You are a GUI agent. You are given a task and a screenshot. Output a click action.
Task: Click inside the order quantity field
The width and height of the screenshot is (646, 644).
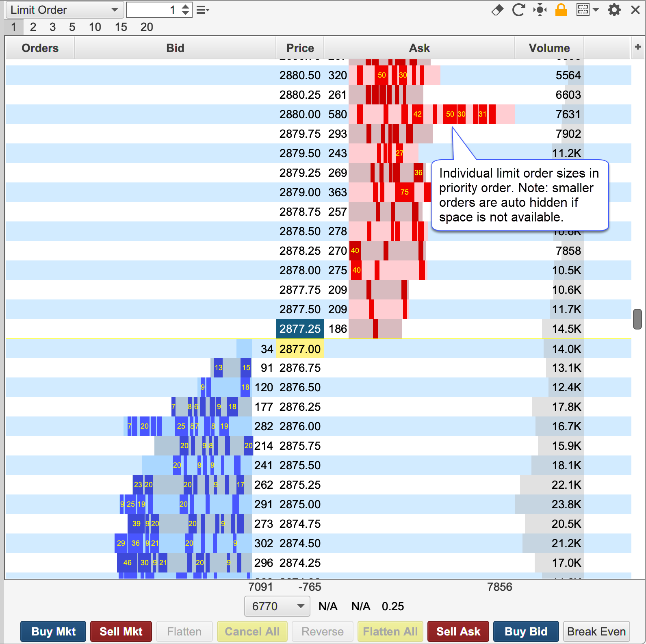[152, 10]
